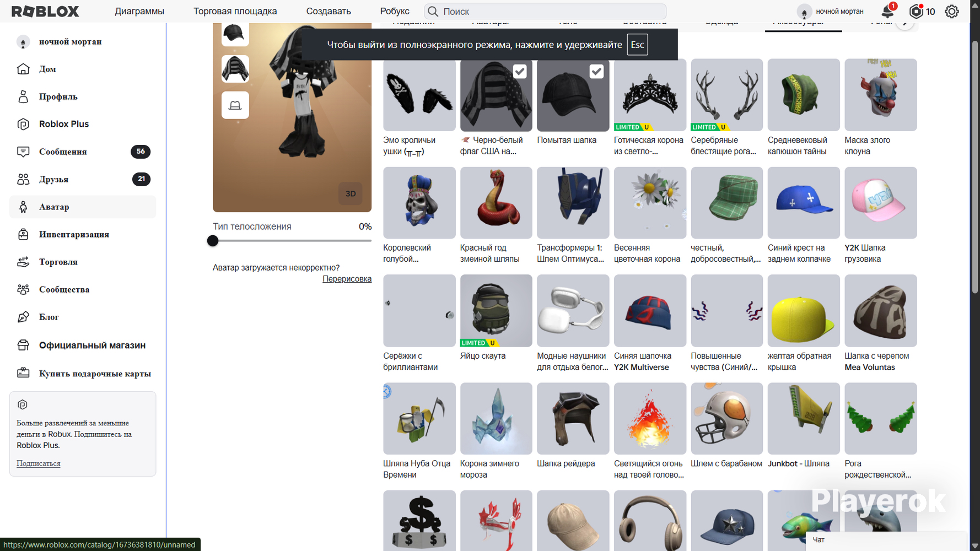Select the Трансформеры Шлем Оптимуса item
Screen dimensions: 980x551
(573, 203)
